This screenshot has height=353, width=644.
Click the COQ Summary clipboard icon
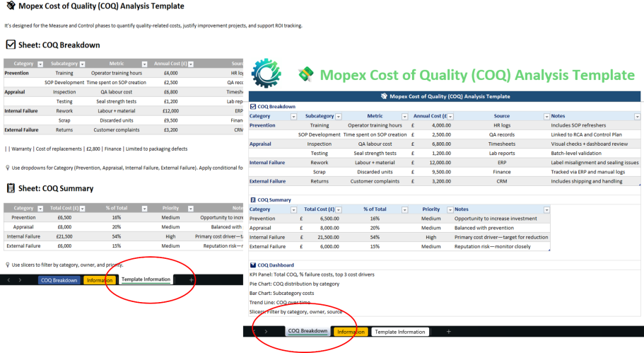253,200
